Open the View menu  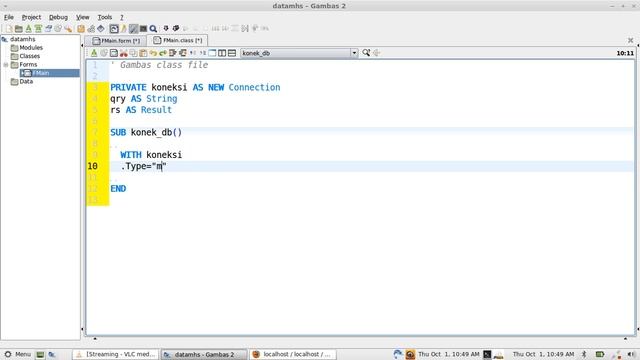82,17
